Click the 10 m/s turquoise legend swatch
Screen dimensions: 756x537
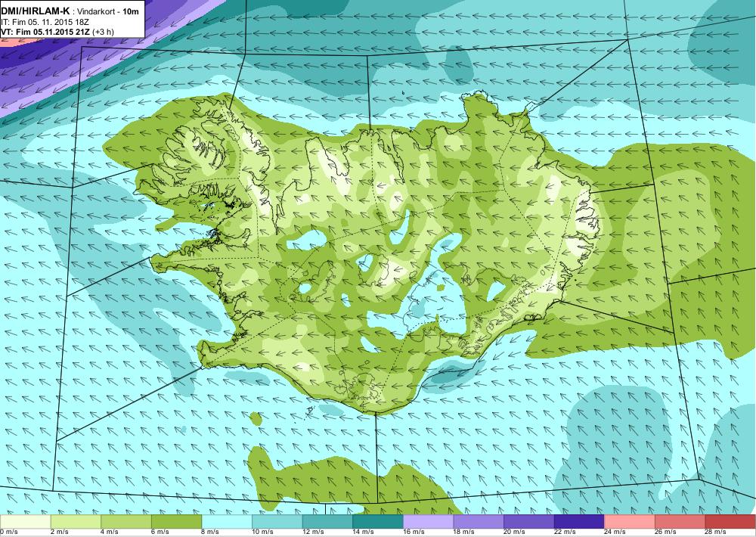click(x=277, y=522)
